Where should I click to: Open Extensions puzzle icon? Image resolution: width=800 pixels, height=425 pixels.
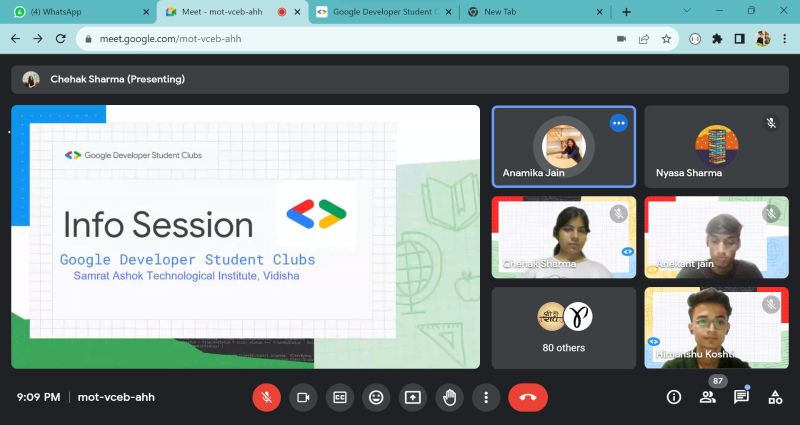pyautogui.click(x=717, y=39)
